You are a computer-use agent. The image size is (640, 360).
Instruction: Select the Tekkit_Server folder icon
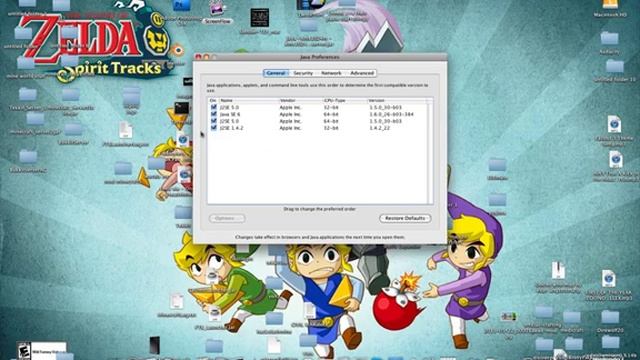point(28,94)
